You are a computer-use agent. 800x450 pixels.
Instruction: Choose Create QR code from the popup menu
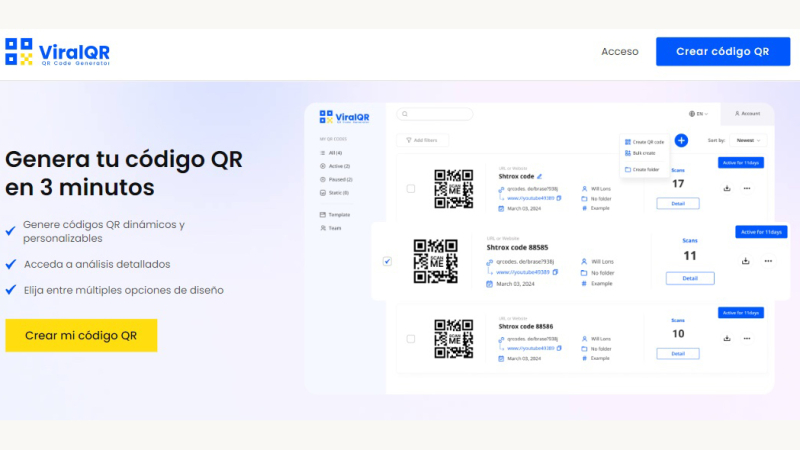pos(644,142)
